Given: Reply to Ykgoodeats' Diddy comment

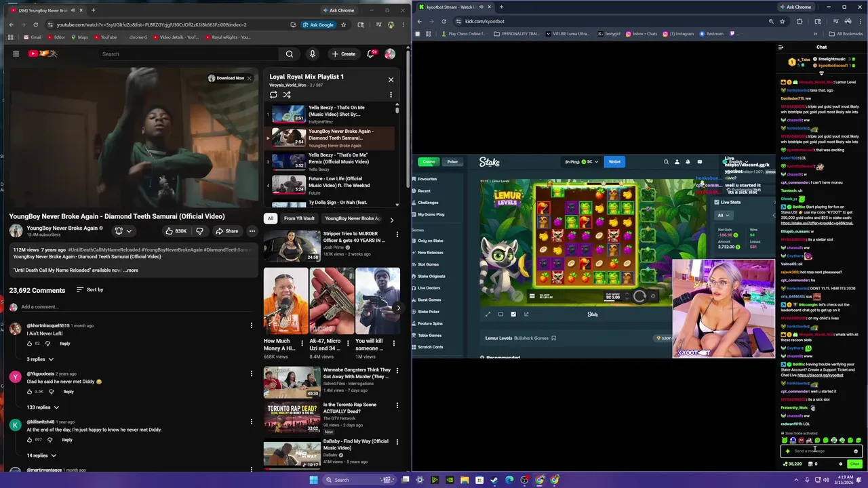Looking at the screenshot, I should coord(68,392).
